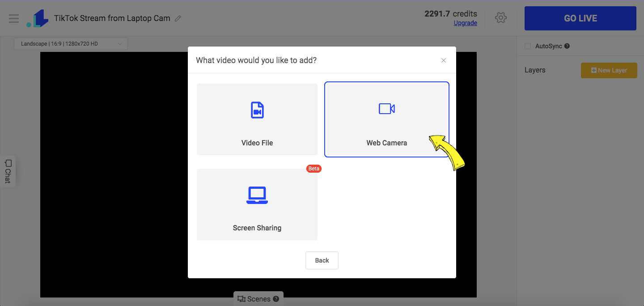Enable the AutoSync checkbox
The width and height of the screenshot is (644, 306).
(x=527, y=46)
